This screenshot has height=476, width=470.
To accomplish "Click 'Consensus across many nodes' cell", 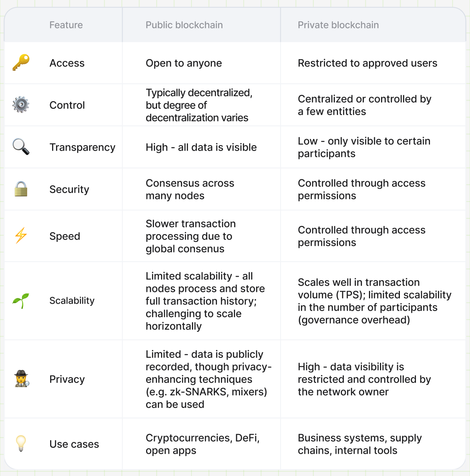I will click(x=190, y=189).
